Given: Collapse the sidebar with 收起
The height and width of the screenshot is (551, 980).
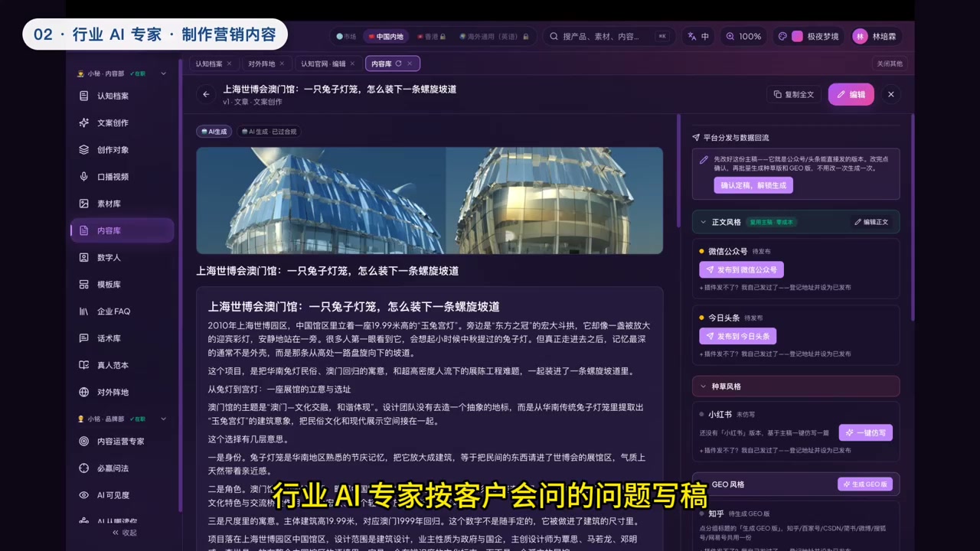Looking at the screenshot, I should [x=124, y=533].
